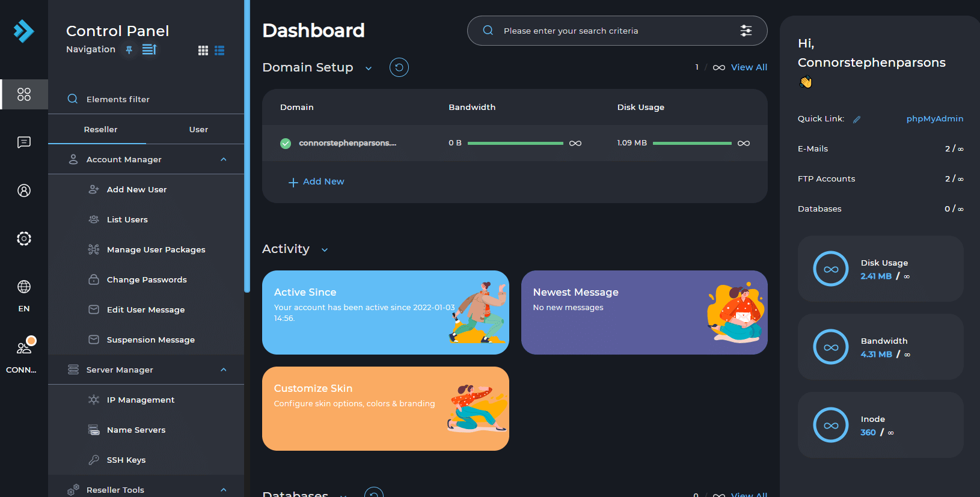This screenshot has height=497, width=980.
Task: Click the Account Manager person icon
Action: click(x=73, y=159)
